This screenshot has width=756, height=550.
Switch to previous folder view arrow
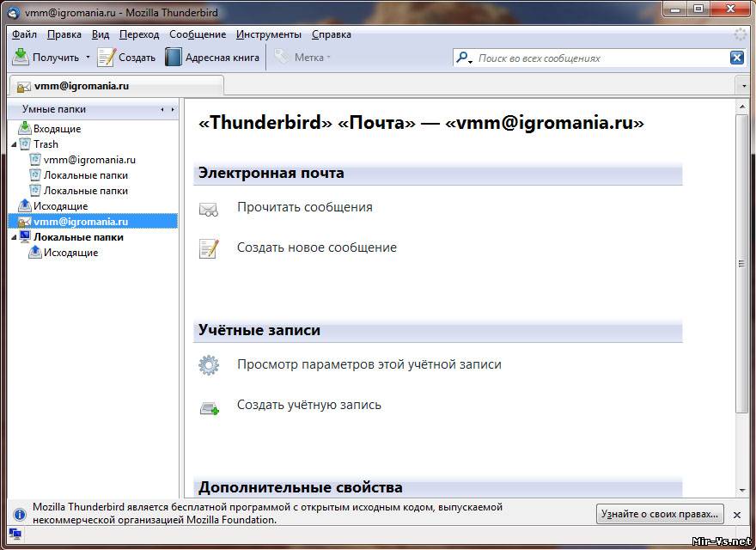pyautogui.click(x=162, y=109)
